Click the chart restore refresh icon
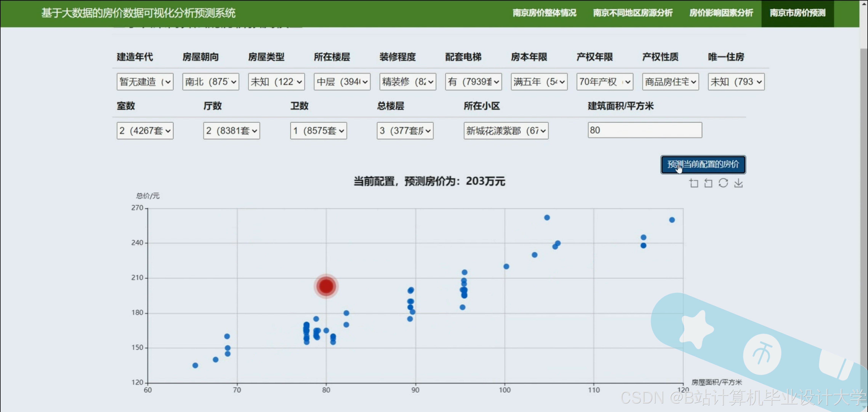Viewport: 868px width, 412px height. pyautogui.click(x=723, y=183)
